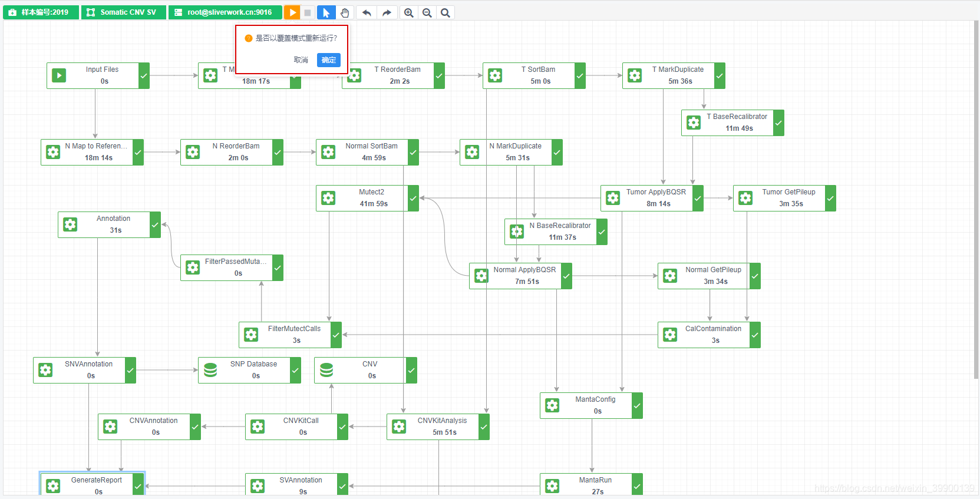Click the Input Files green checkmark status

point(144,75)
